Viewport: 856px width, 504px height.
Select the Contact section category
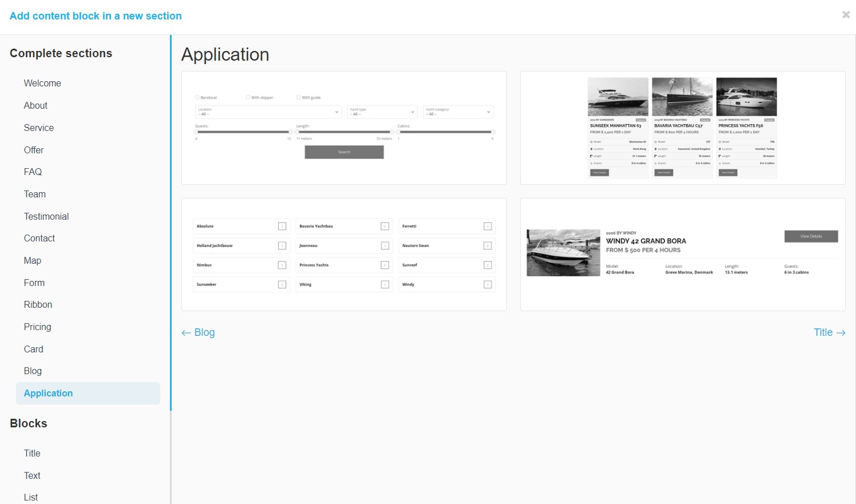(x=39, y=238)
